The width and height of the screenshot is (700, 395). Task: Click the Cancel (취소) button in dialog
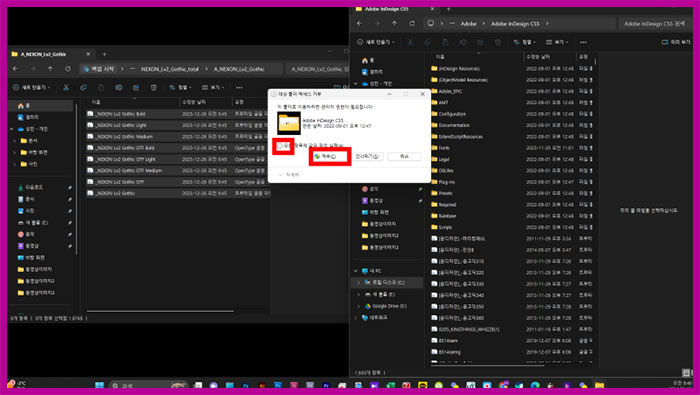pos(404,156)
